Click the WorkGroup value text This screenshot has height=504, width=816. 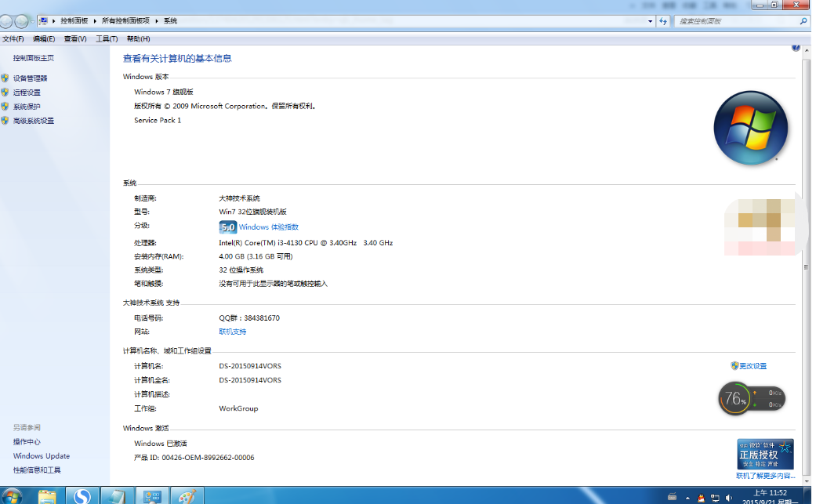click(238, 409)
